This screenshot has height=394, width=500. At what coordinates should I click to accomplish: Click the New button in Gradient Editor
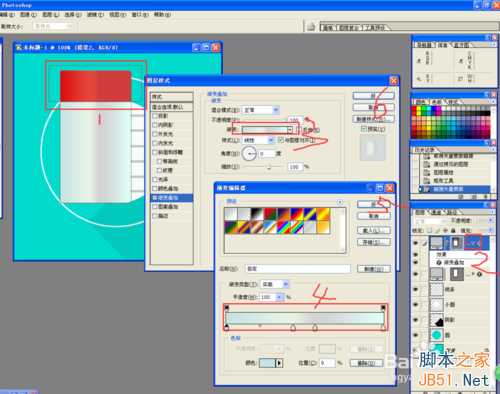coord(374,269)
